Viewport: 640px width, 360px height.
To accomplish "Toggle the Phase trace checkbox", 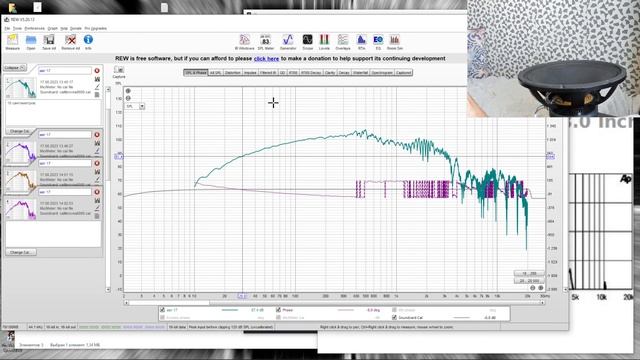I will 278,310.
